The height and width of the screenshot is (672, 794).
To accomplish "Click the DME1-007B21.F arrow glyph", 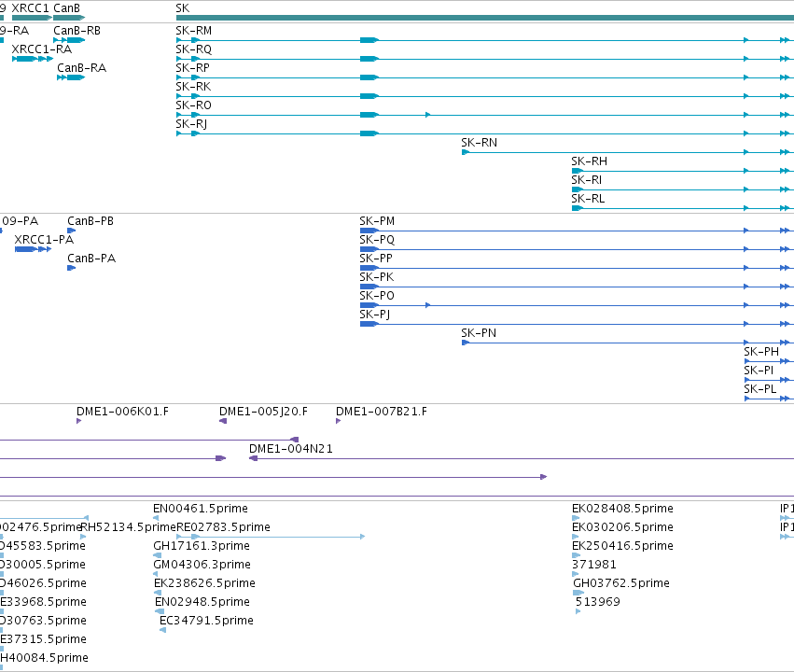I will pos(339,421).
